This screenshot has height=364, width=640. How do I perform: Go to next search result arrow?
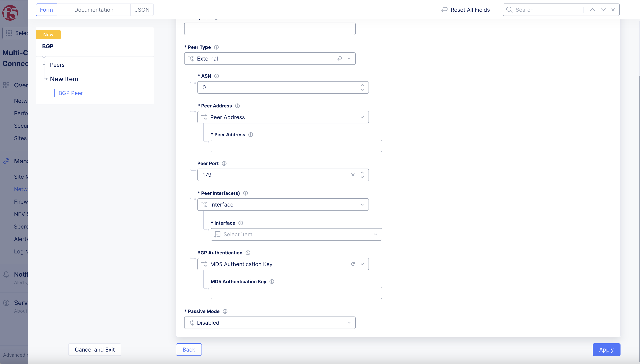point(603,10)
